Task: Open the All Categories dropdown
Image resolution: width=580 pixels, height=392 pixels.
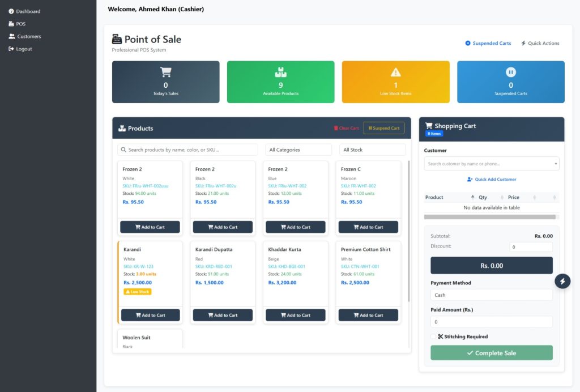Action: coord(298,150)
